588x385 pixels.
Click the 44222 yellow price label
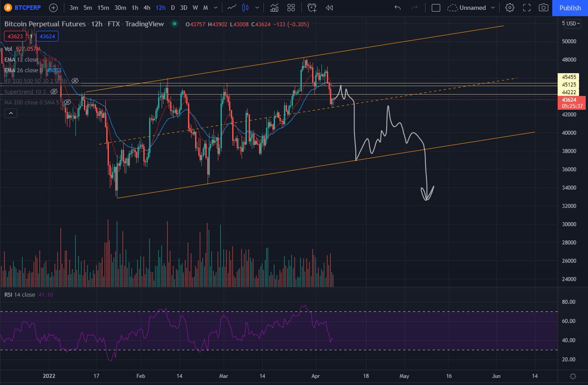(x=569, y=93)
